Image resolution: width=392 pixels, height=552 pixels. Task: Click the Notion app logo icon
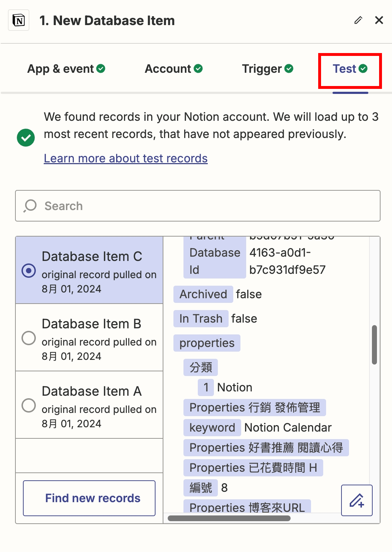coord(19,20)
